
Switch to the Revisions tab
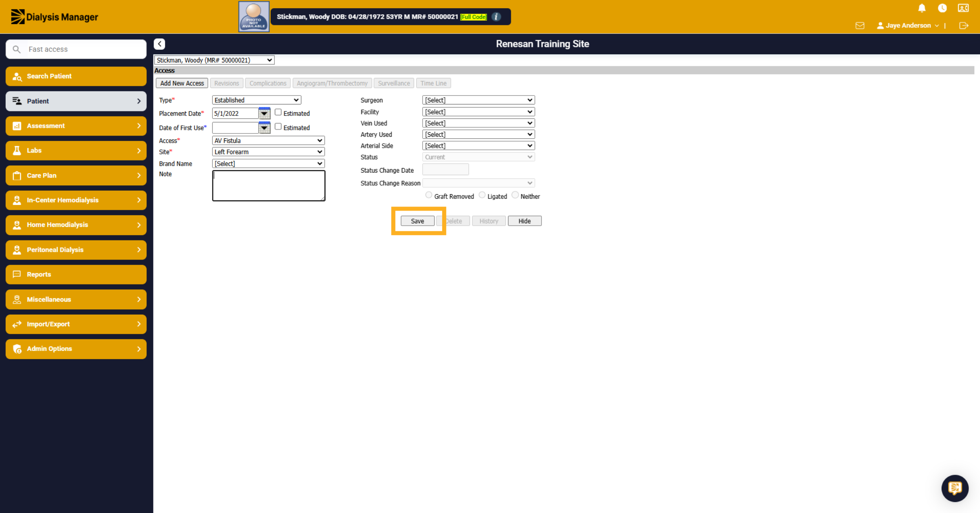(x=227, y=83)
